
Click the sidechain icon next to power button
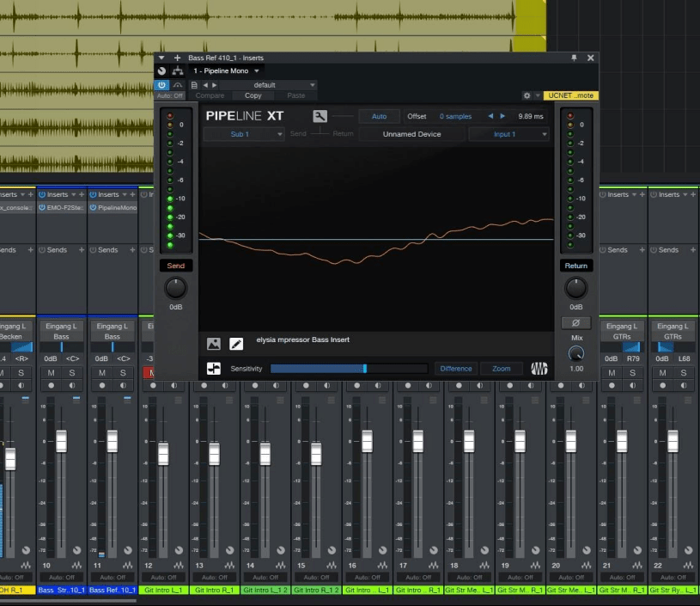click(178, 85)
